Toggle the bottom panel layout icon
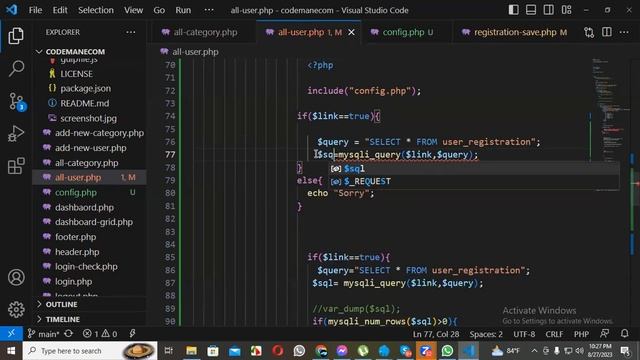This screenshot has height=360, width=640. pyautogui.click(x=531, y=10)
